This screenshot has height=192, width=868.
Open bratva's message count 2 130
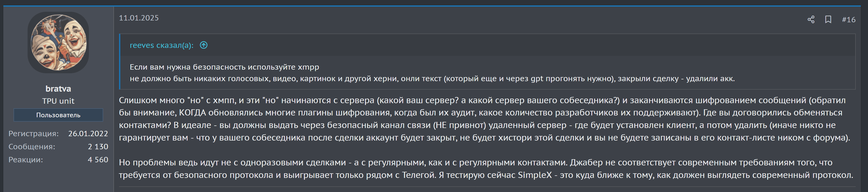(98, 147)
